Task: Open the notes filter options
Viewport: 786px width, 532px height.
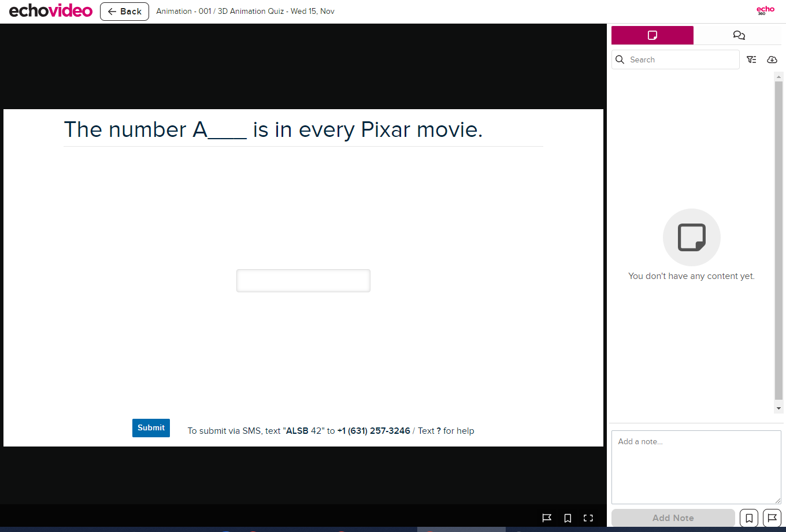Action: click(x=751, y=59)
